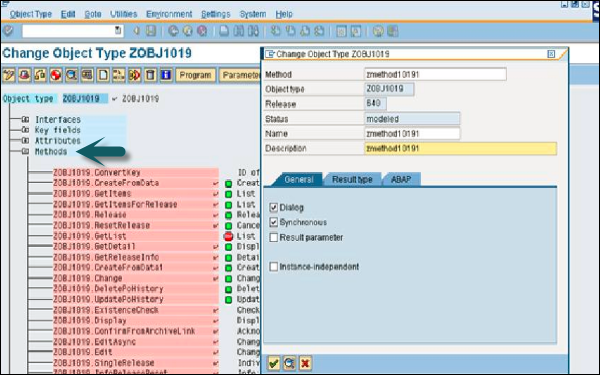This screenshot has width=600, height=375.
Task: Click the red-white Generate ball icon
Action: click(x=56, y=75)
